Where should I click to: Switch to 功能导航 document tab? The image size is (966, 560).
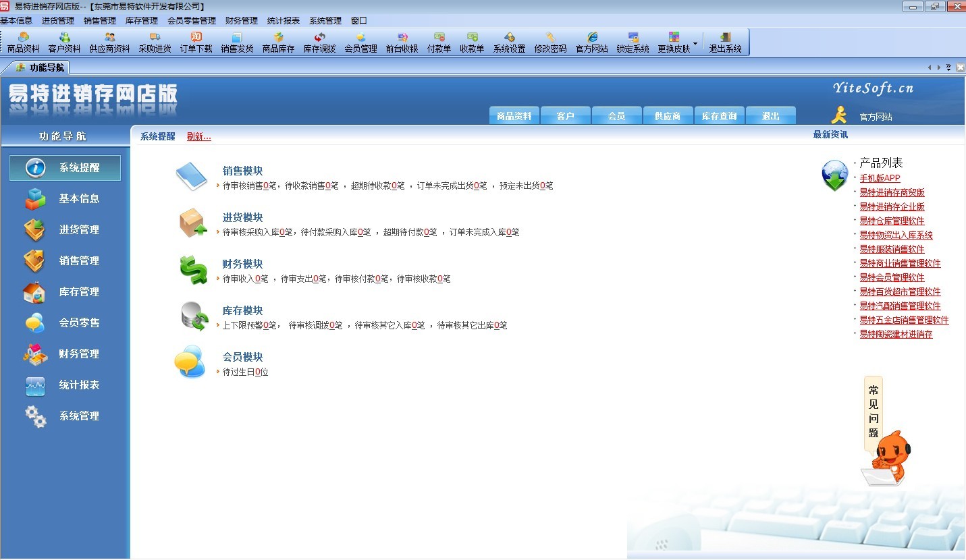click(x=41, y=67)
